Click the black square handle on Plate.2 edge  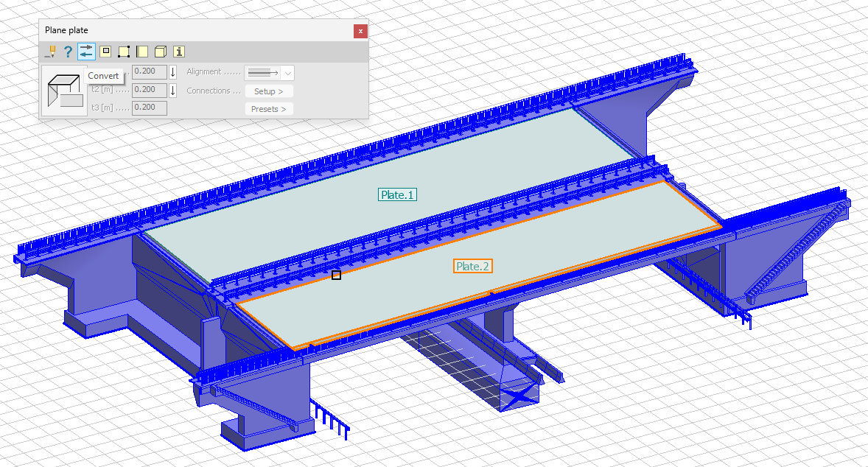tap(336, 275)
